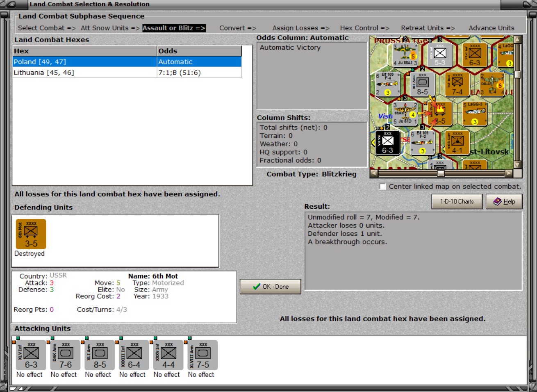
Task: Select the destroyed 6th Mot defending unit counter
Action: pyautogui.click(x=31, y=234)
